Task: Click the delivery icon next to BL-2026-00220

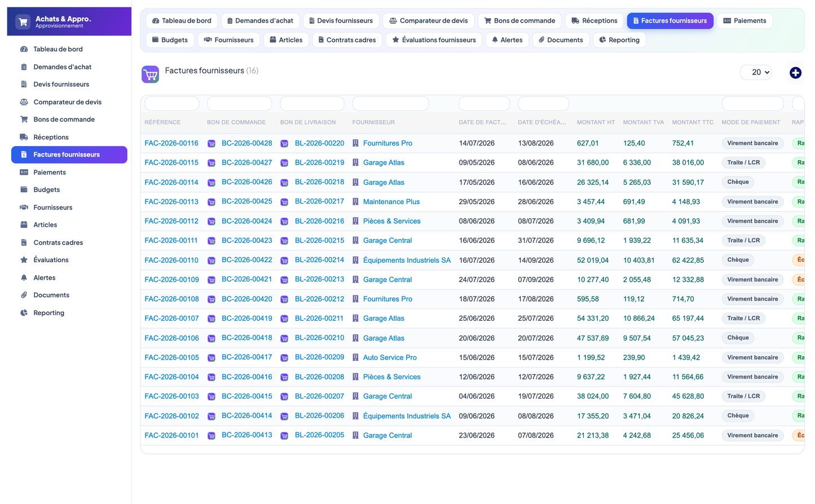Action: tap(284, 144)
